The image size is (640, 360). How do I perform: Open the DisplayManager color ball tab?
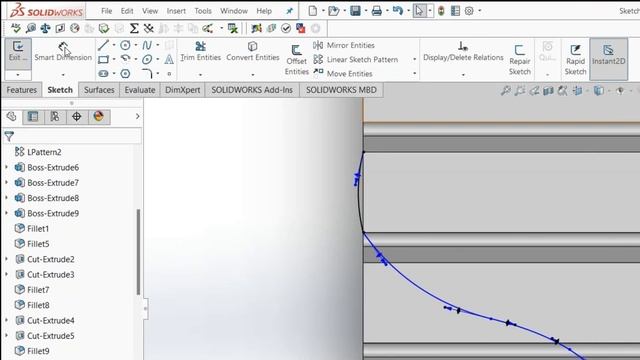tap(98, 117)
